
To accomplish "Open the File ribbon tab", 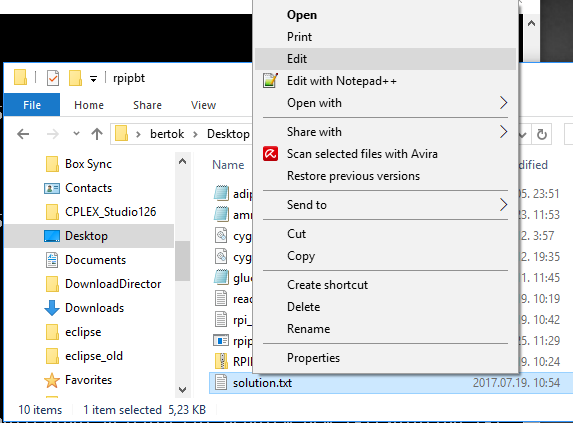I will point(32,105).
